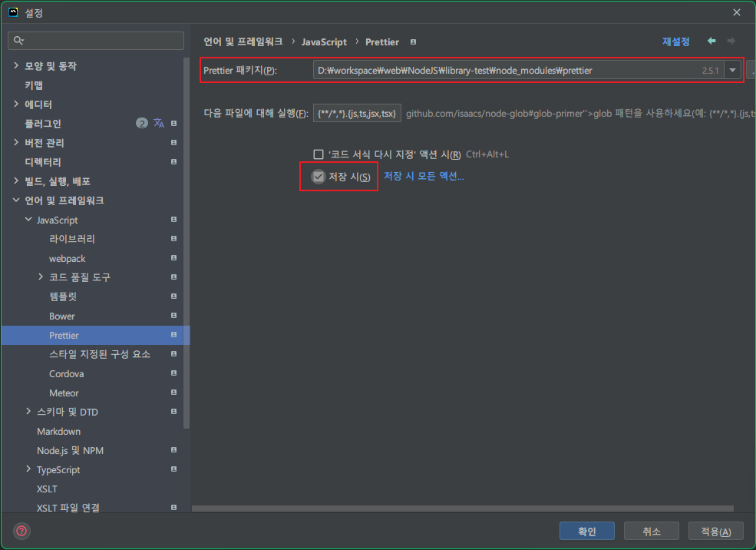Open the Prettier package dropdown arrow
This screenshot has height=550, width=756.
click(x=732, y=71)
